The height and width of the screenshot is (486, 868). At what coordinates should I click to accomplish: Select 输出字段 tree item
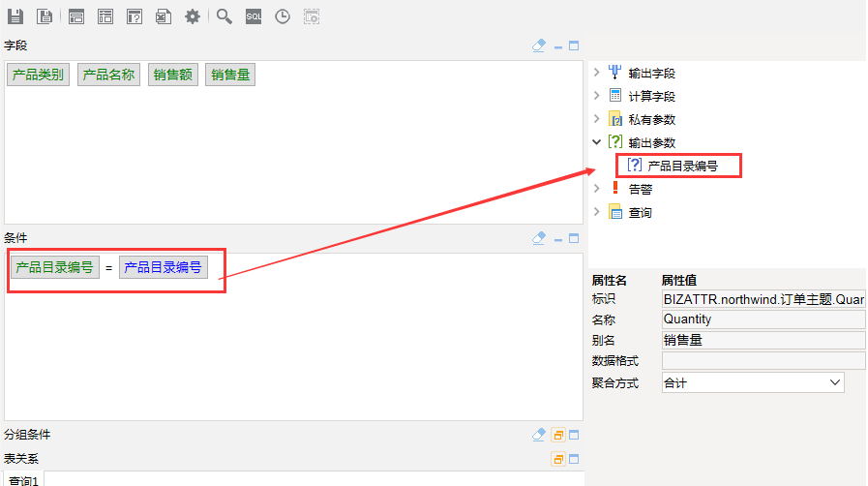coord(651,73)
